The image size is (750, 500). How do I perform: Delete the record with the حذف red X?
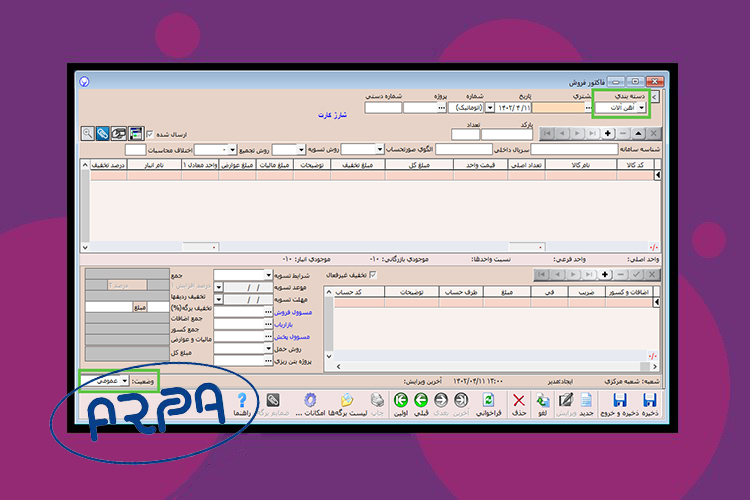[x=518, y=400]
